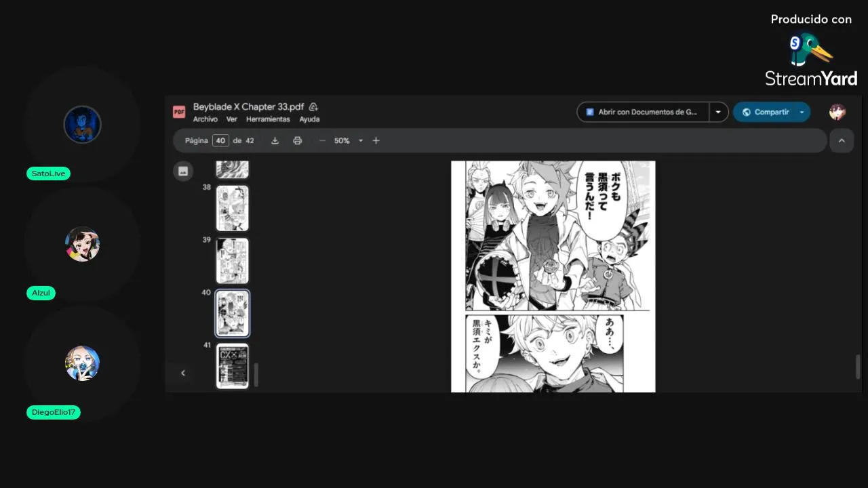The image size is (868, 488).
Task: Click the thumbnail sidebar scrollbar
Action: click(x=256, y=375)
